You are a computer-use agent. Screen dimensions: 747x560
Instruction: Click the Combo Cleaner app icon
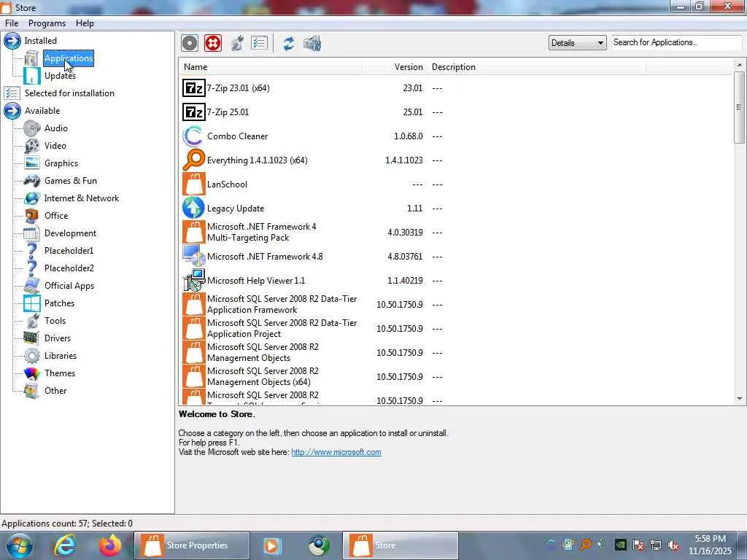click(x=194, y=136)
